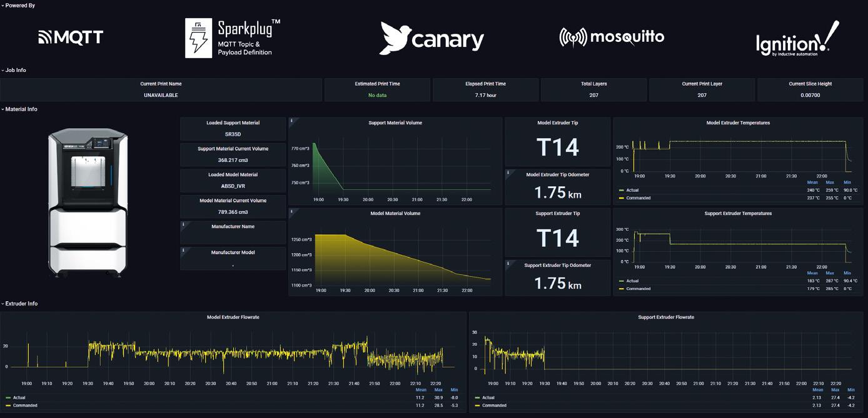
Task: Sort Model Extruder Flowrate legend by Mean
Action: [x=421, y=390]
